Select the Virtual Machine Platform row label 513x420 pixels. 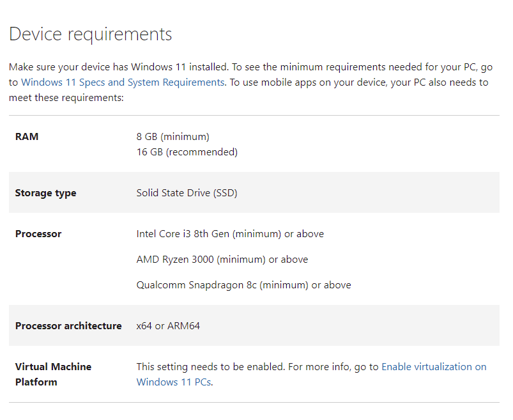pyautogui.click(x=53, y=375)
